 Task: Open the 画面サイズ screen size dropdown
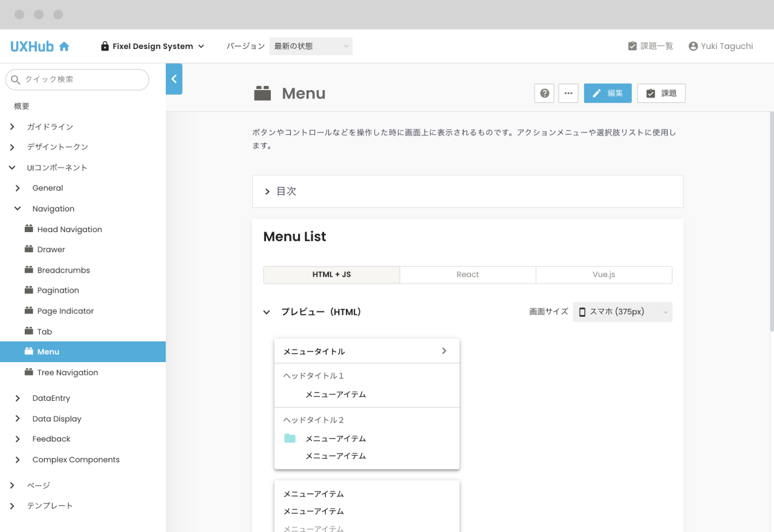tap(622, 311)
